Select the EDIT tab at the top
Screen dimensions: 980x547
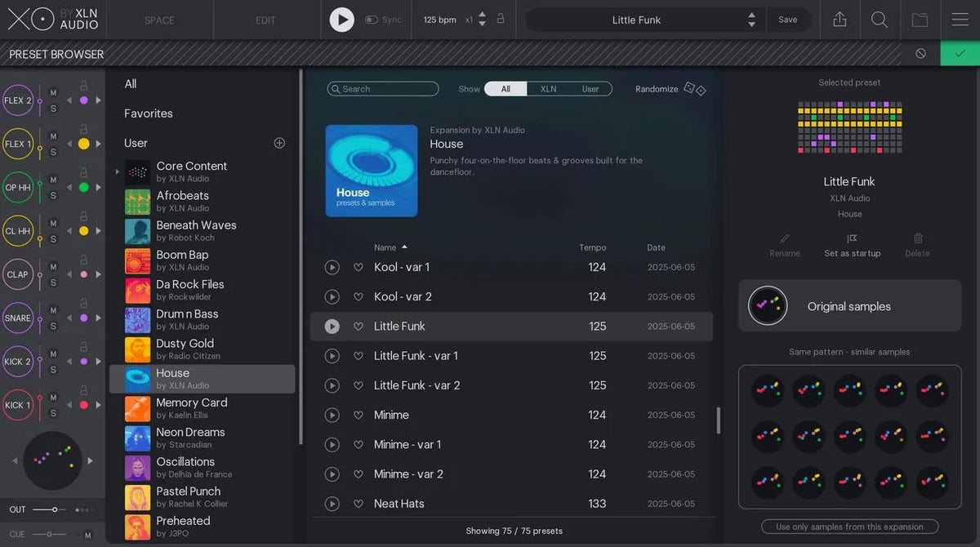tap(265, 19)
